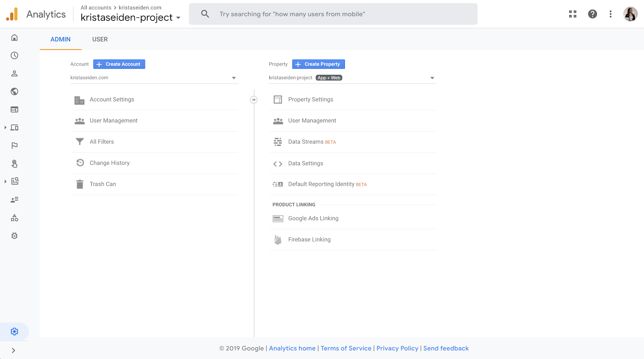Click the bug icon in sidebar

click(x=14, y=236)
